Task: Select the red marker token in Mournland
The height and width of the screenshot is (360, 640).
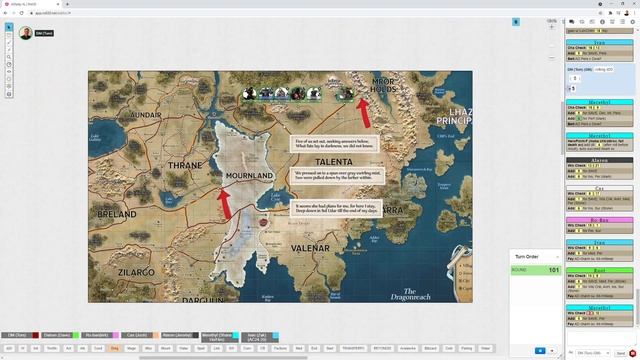Action: 264,222
